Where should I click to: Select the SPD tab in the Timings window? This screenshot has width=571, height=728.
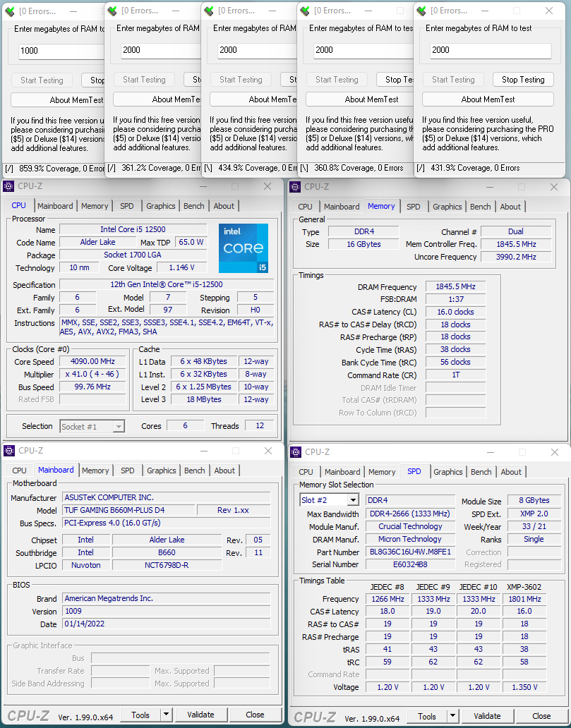coord(414,207)
